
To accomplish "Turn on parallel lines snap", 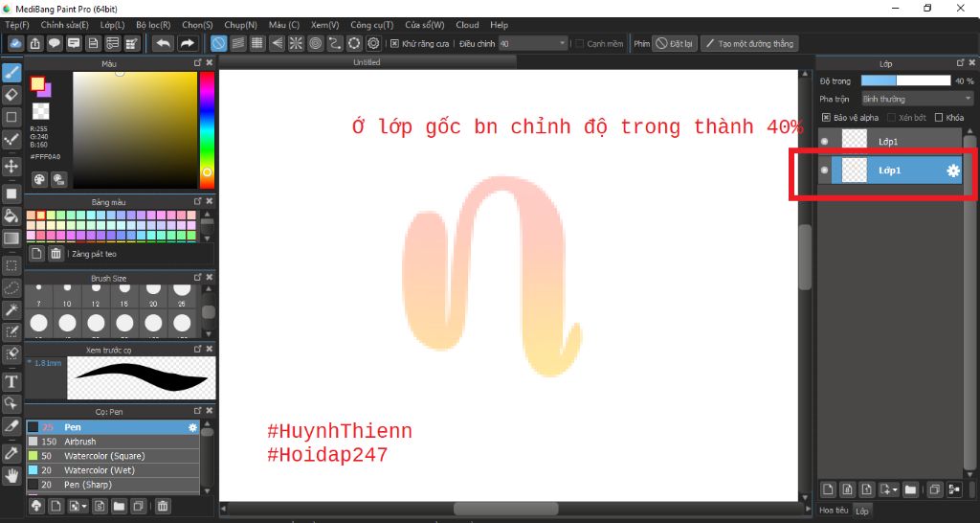I will click(237, 43).
